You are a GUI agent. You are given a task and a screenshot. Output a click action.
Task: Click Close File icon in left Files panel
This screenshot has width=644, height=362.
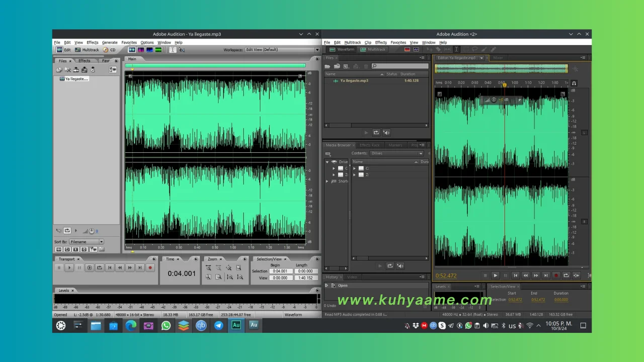(67, 70)
